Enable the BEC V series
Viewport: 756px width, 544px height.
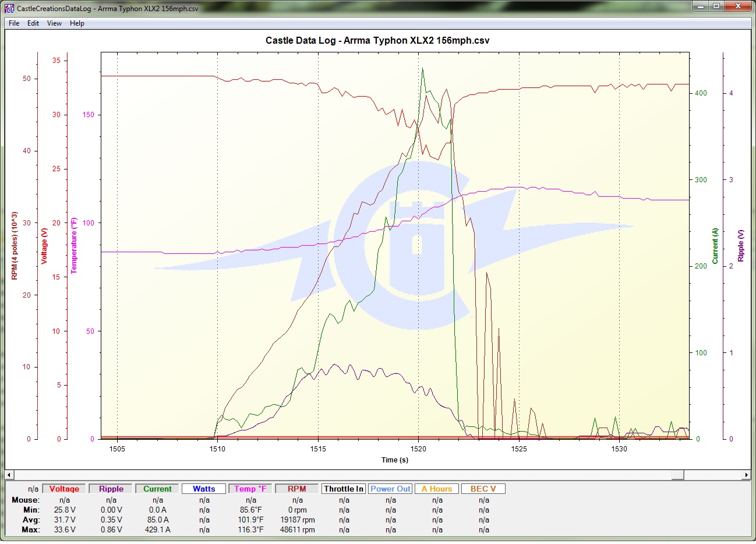[x=483, y=489]
